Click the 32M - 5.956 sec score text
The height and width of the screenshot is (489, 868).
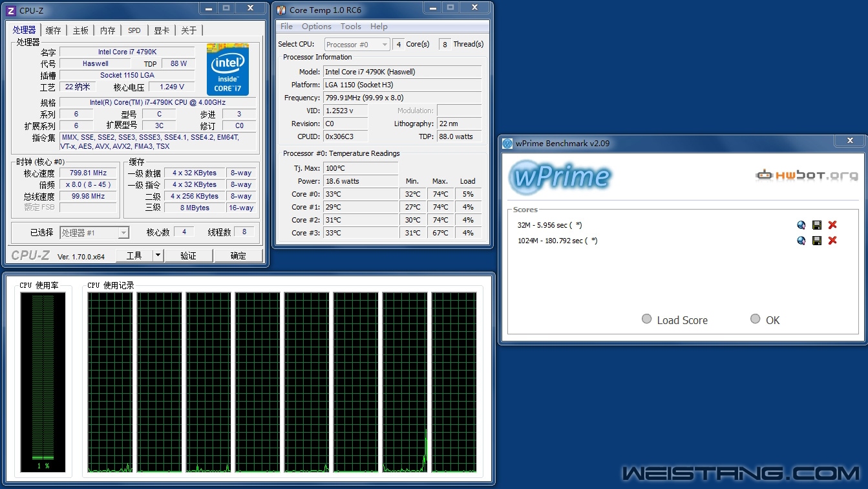tap(549, 225)
